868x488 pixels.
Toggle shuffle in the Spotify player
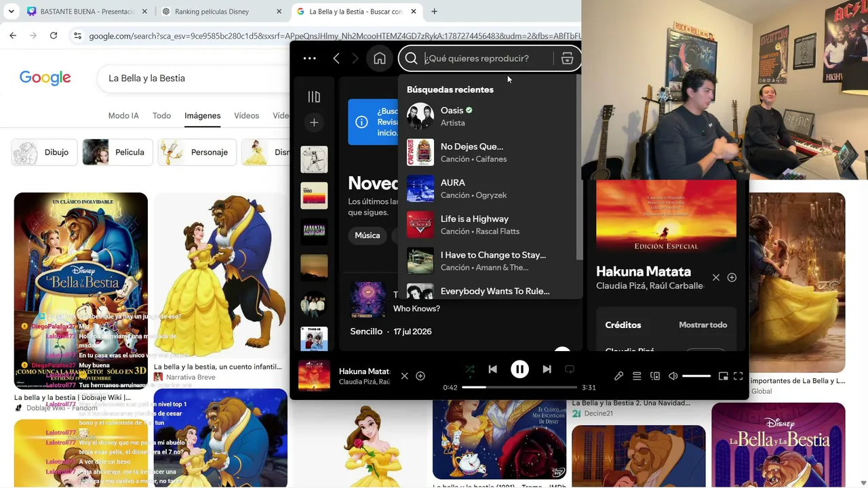(469, 369)
